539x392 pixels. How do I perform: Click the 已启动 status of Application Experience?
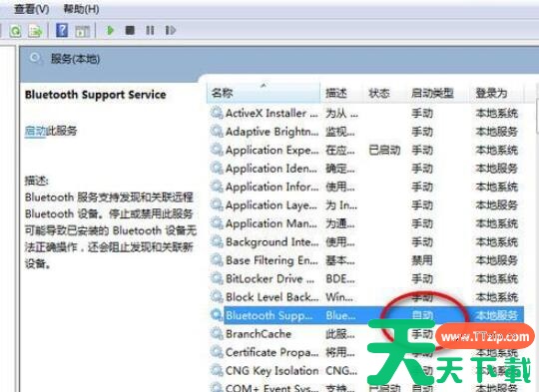(x=384, y=151)
